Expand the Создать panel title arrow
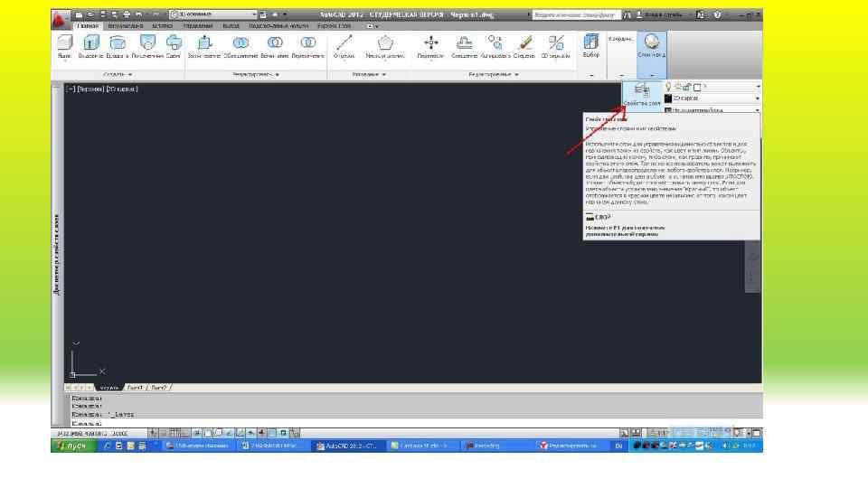The width and height of the screenshot is (868, 488). point(130,74)
